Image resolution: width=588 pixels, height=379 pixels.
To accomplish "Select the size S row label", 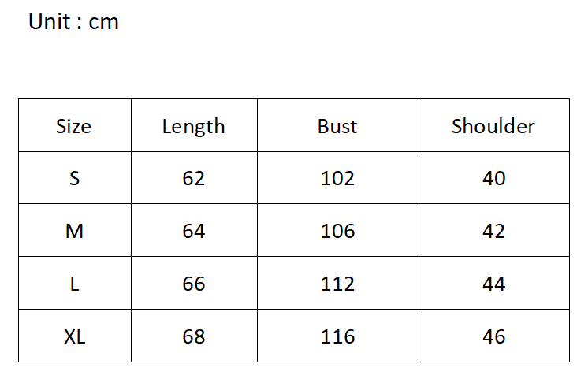I will tap(74, 179).
